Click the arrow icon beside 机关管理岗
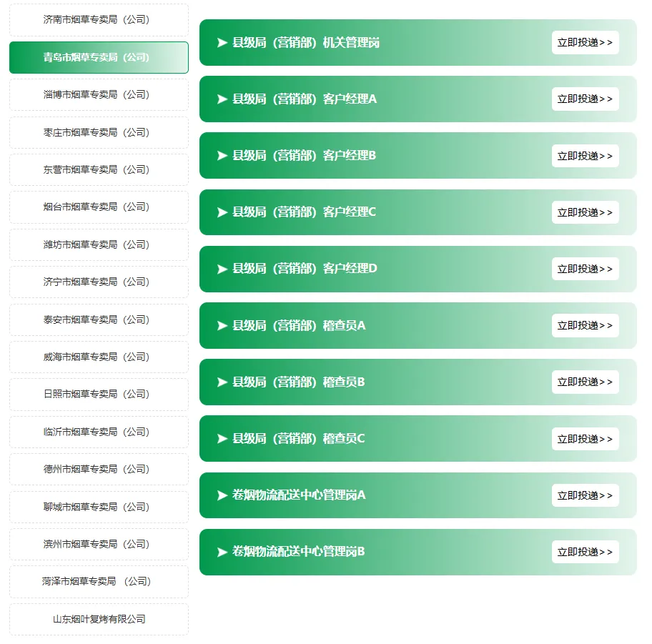 (222, 43)
